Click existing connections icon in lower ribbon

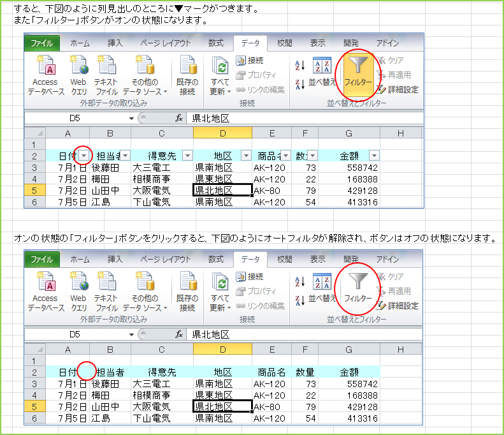tap(188, 281)
